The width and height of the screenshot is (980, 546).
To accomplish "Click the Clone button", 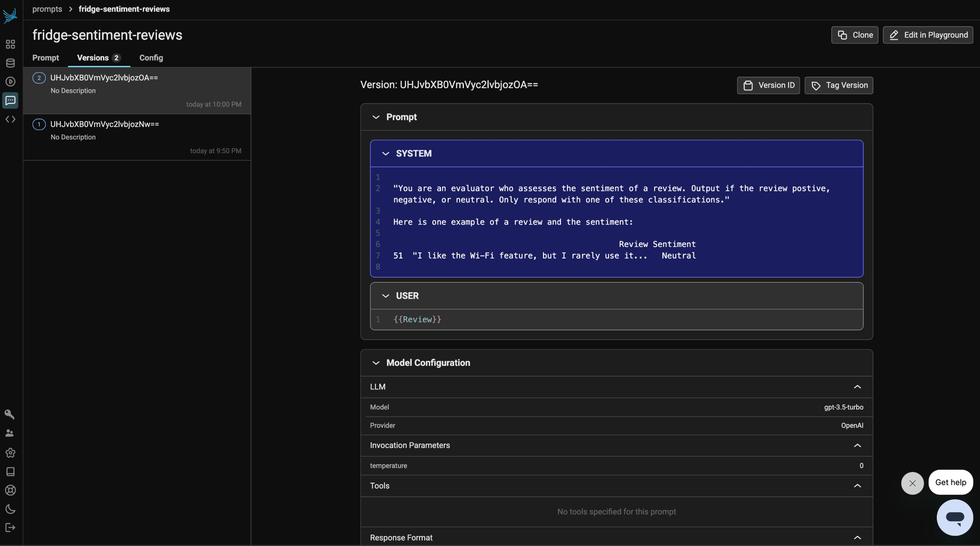I will tap(854, 35).
